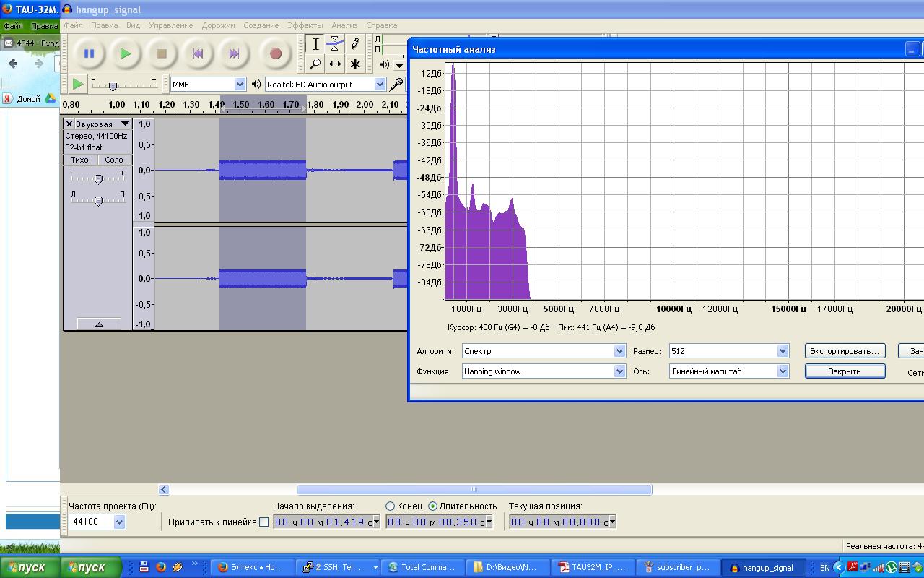Select the I-beam Selection tool
The image size is (924, 578).
click(315, 44)
